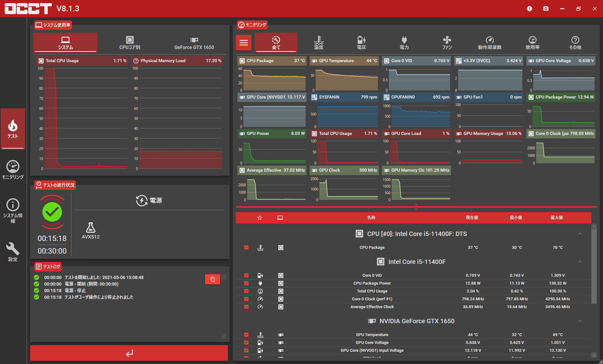Show the ファン fan sensors category

tap(447, 43)
